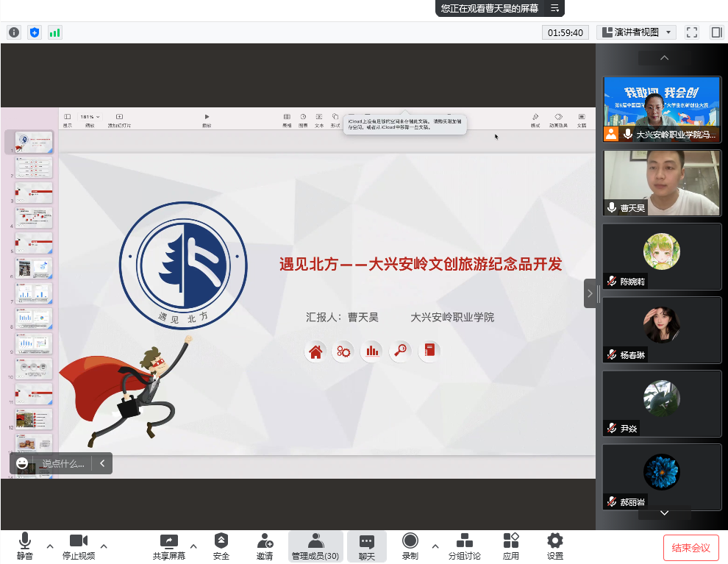The width and height of the screenshot is (728, 564).
Task: Select 曹天昊's video thumbnail
Action: 662,183
